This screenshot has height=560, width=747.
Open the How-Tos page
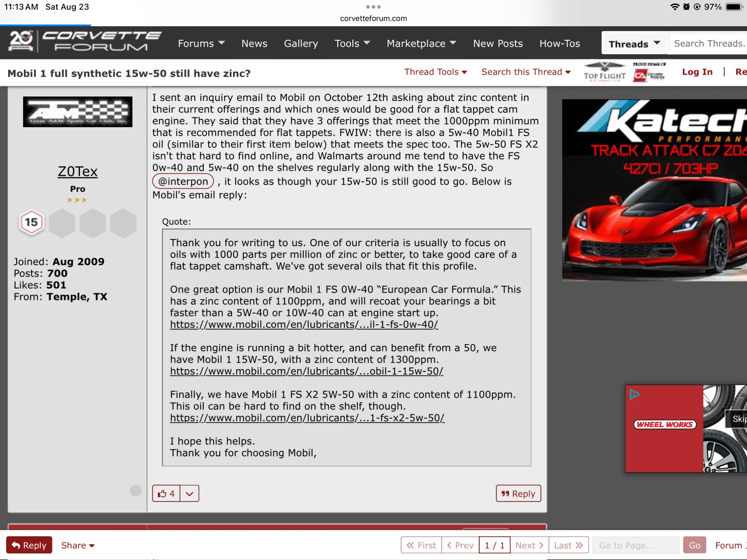click(560, 44)
